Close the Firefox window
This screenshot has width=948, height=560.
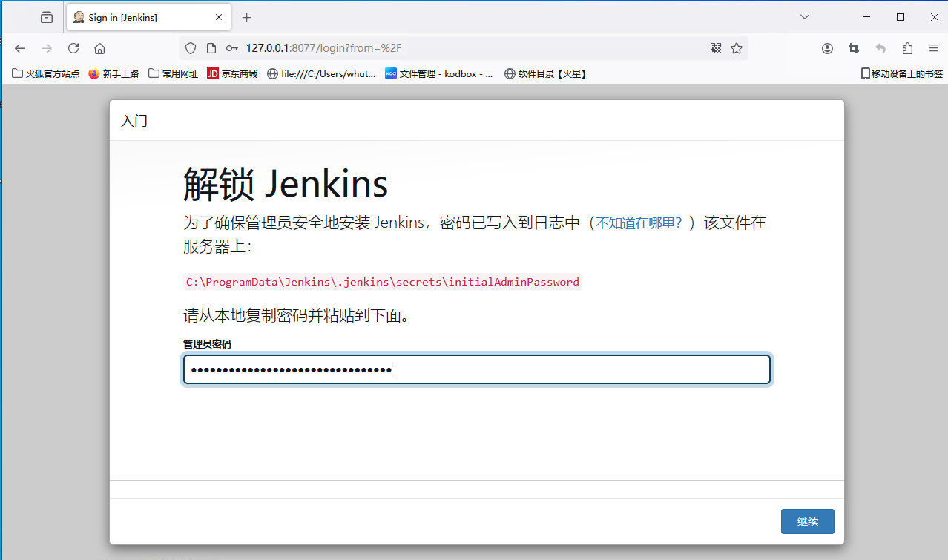(934, 17)
